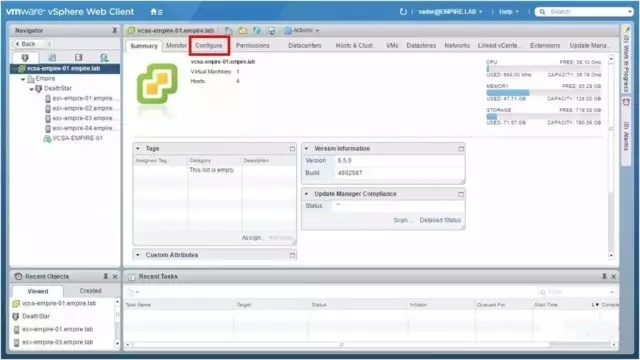Click the refresh icon in top bar
The height and width of the screenshot is (360, 640).
(x=403, y=12)
